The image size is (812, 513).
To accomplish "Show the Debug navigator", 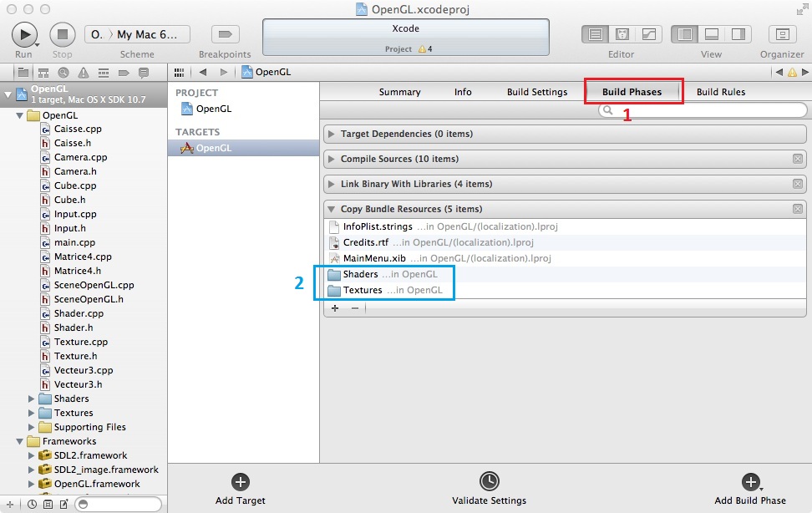I will (x=104, y=73).
